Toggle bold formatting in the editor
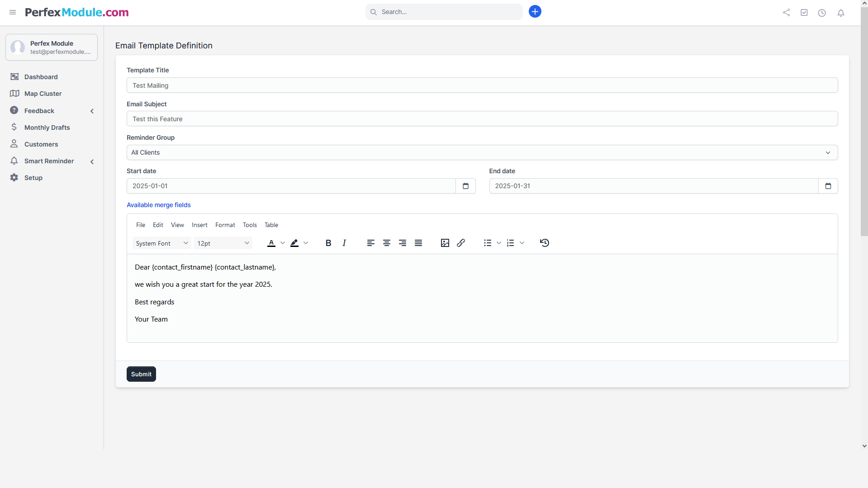Image resolution: width=868 pixels, height=488 pixels. click(328, 243)
